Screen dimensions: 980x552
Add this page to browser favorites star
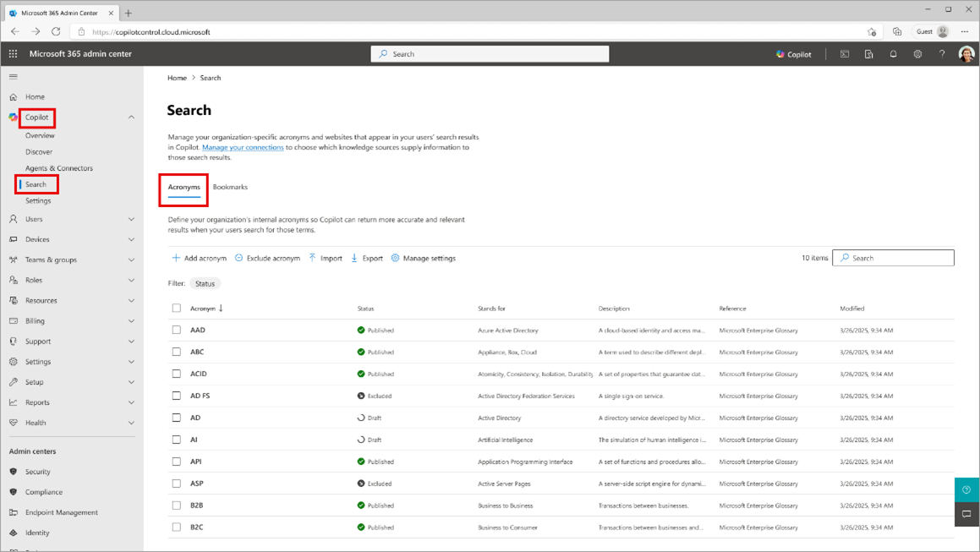[872, 32]
